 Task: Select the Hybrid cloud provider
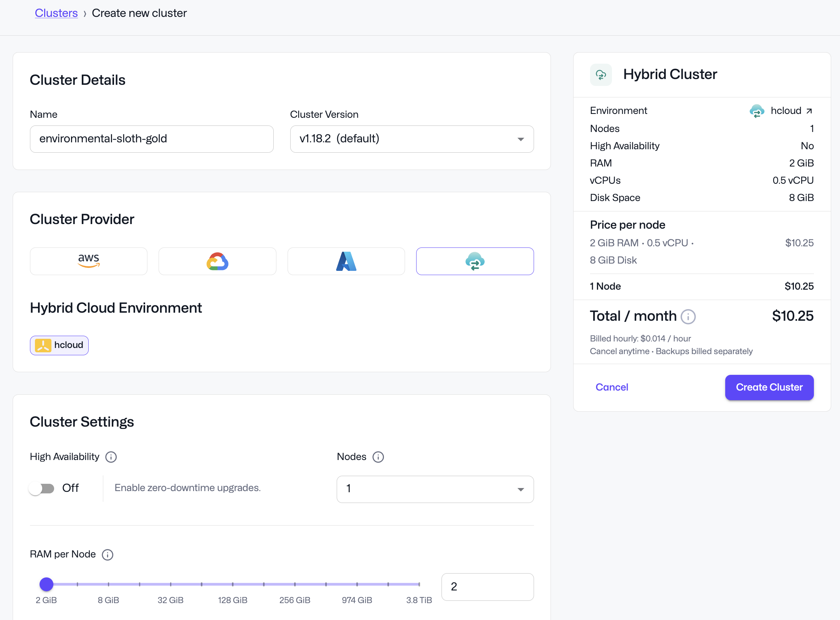click(x=475, y=261)
